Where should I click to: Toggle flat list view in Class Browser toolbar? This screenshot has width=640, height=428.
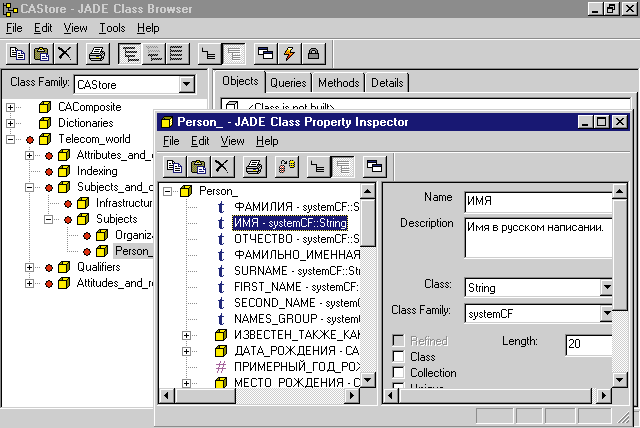[177, 54]
